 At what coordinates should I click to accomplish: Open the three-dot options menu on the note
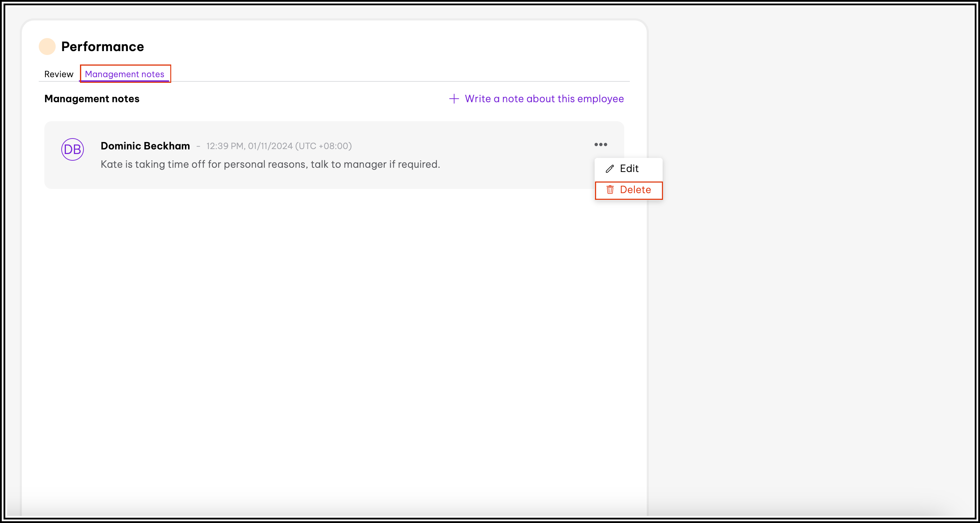[601, 144]
